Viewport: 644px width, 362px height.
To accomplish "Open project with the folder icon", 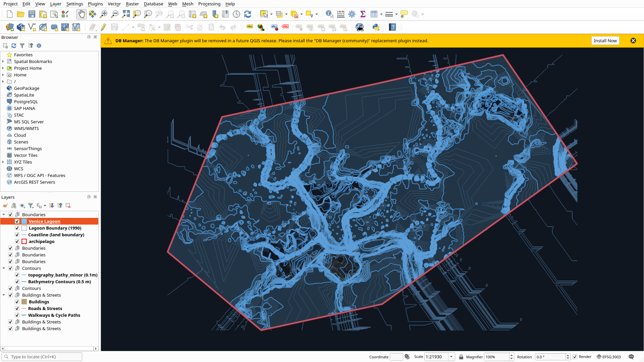I will [21, 14].
